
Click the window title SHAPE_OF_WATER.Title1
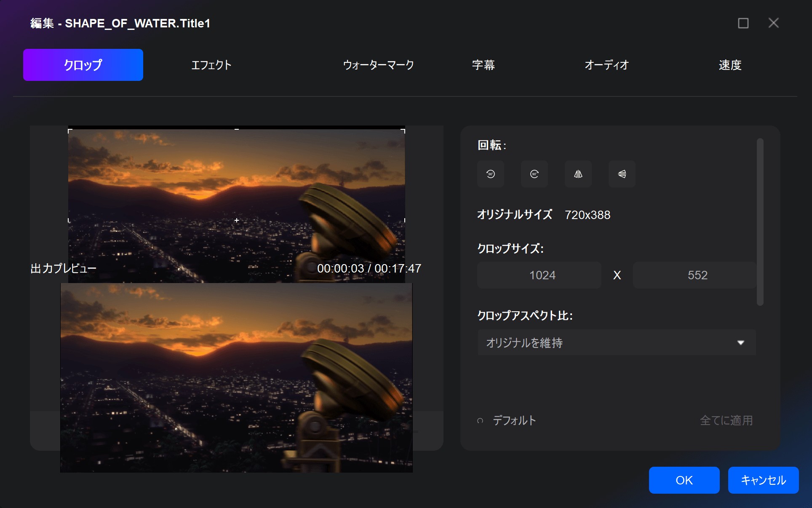tap(138, 23)
